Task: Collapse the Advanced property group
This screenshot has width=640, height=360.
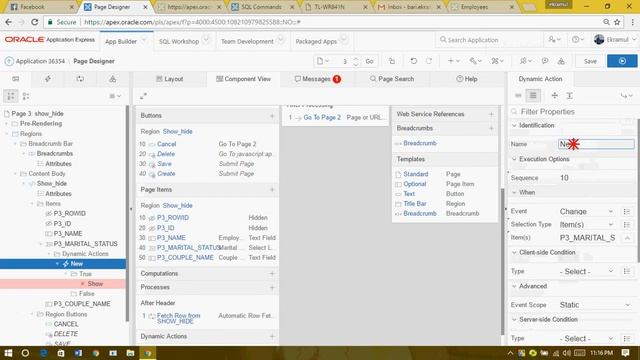Action: click(x=514, y=286)
